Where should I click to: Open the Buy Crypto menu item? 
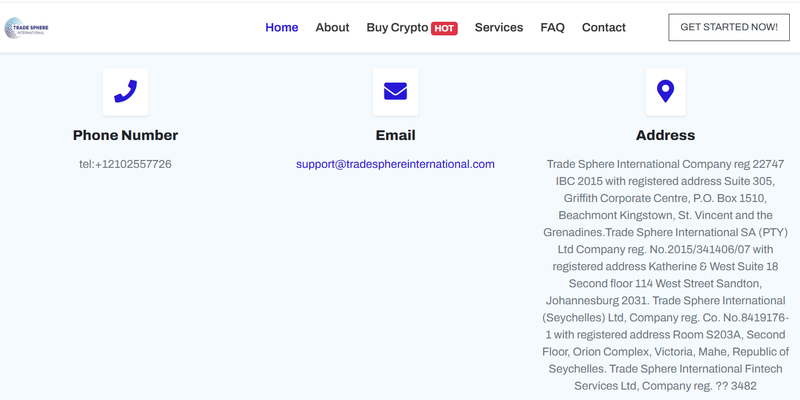click(397, 28)
